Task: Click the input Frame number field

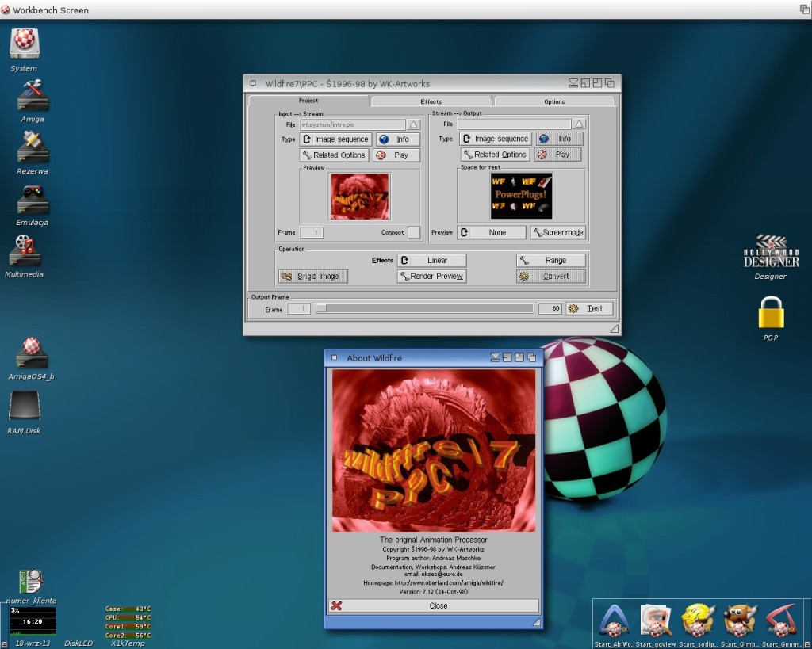Action: [312, 232]
